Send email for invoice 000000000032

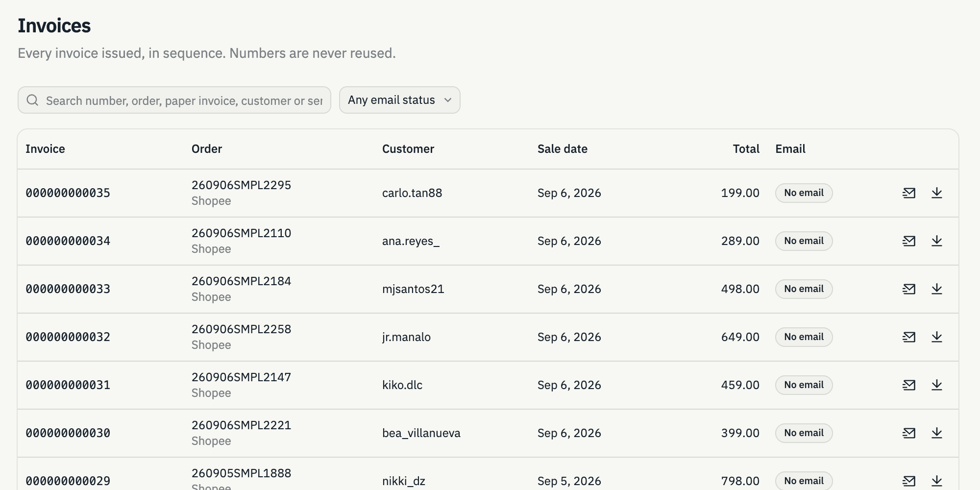pos(909,337)
